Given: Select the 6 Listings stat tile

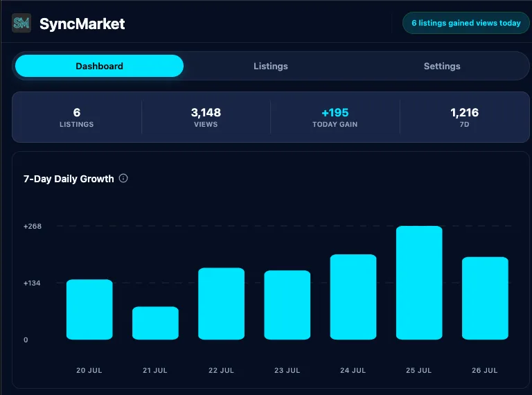Looking at the screenshot, I should (77, 117).
